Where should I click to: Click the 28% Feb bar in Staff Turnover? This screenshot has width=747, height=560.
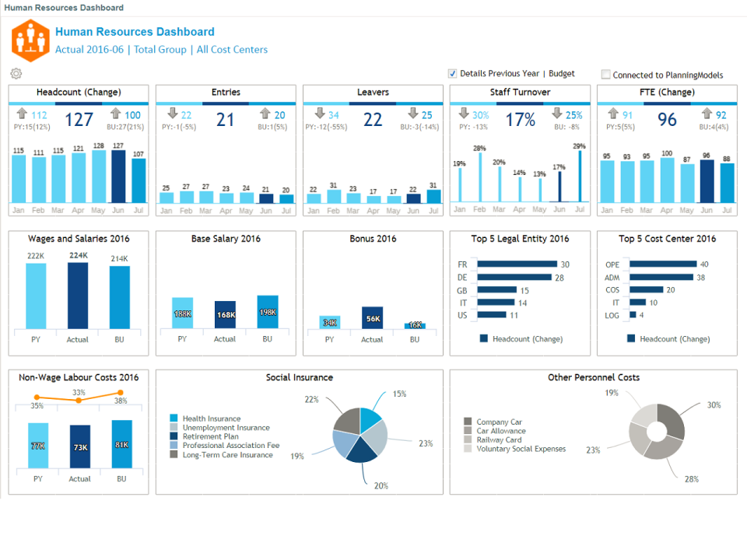click(480, 177)
